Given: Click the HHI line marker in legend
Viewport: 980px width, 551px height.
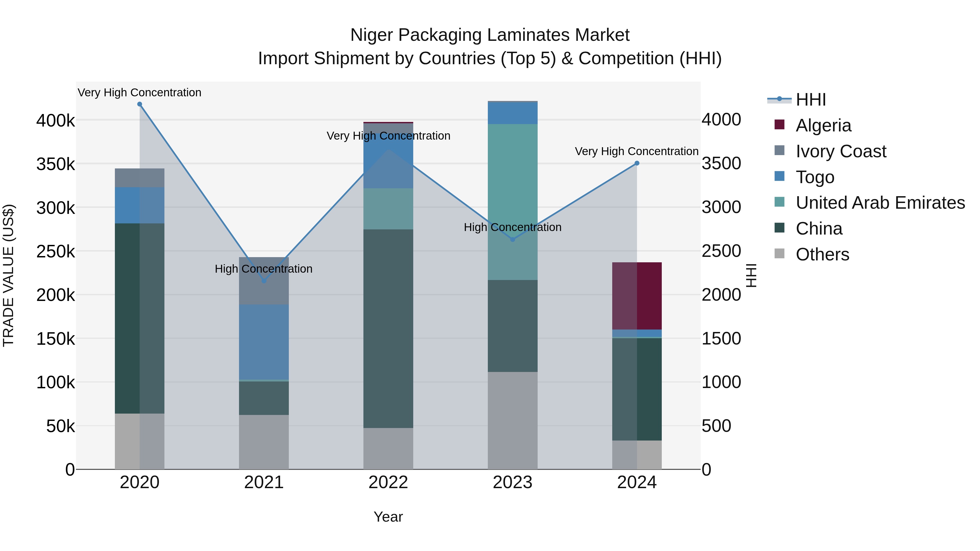Looking at the screenshot, I should point(779,99).
